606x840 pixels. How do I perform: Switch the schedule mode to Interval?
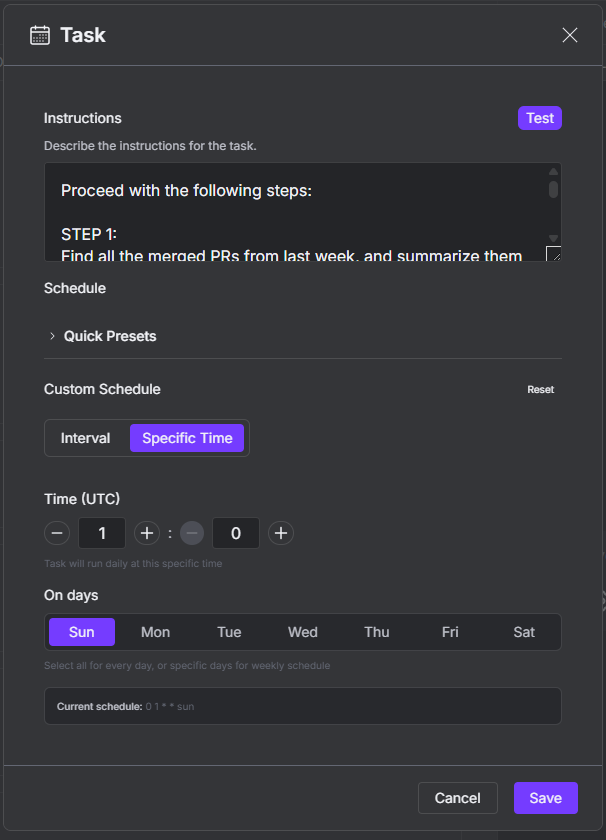coord(85,437)
